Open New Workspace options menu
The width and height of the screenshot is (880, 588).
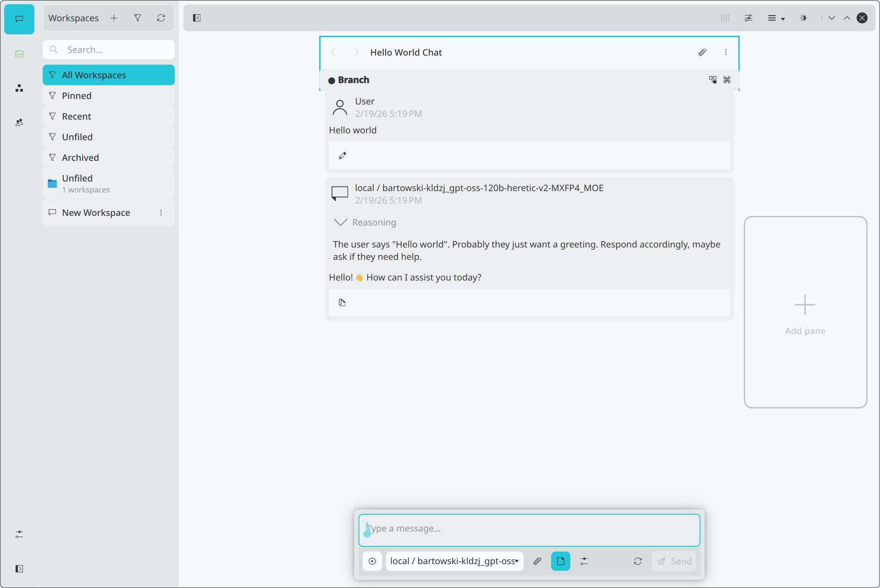(x=161, y=213)
